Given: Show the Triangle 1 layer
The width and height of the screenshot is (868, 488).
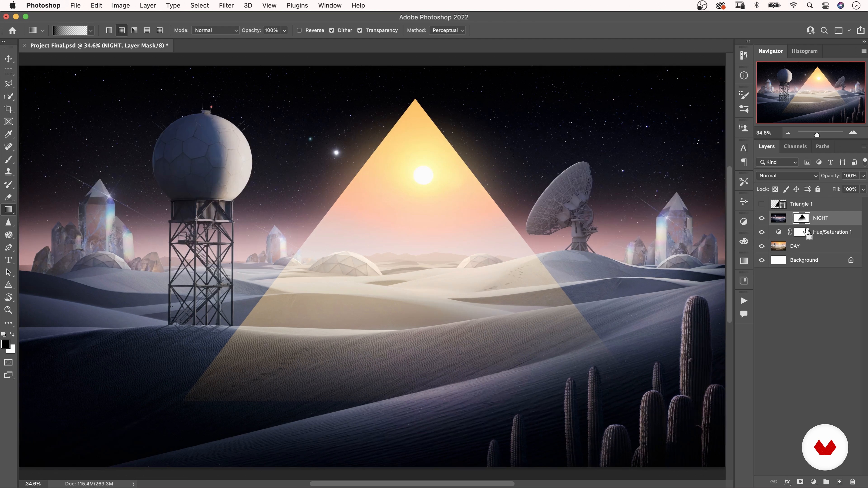Looking at the screenshot, I should coord(762,204).
